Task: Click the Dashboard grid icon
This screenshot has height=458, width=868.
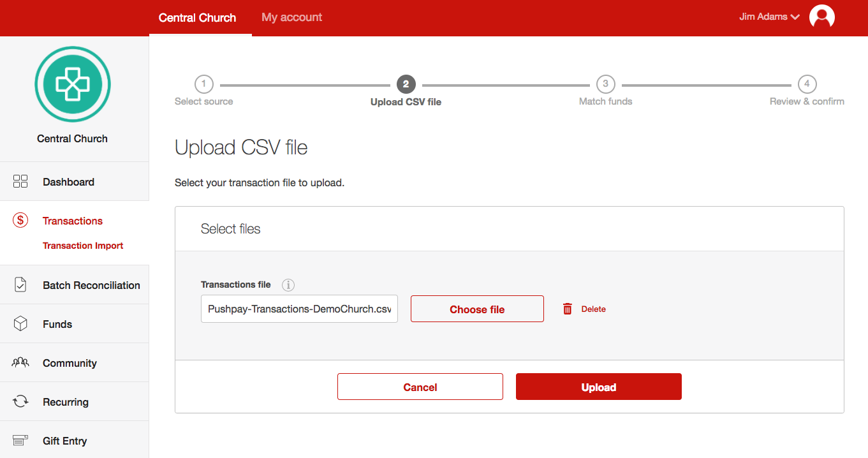Action: click(x=20, y=182)
